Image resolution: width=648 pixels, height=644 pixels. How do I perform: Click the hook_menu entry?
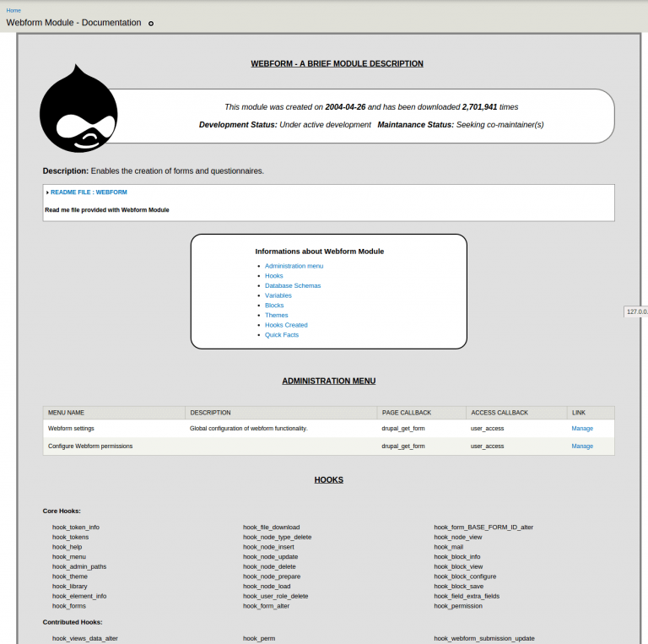69,557
